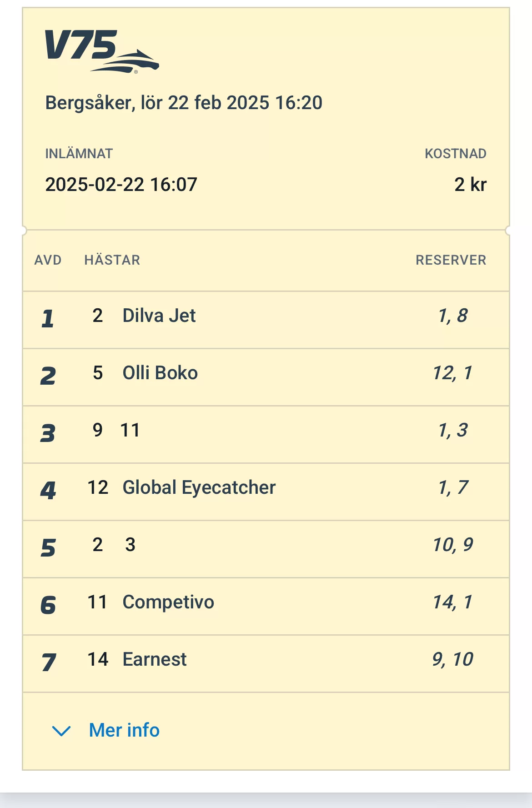Expand the Mer info chevron
Image resolution: width=532 pixels, height=808 pixels.
61,731
